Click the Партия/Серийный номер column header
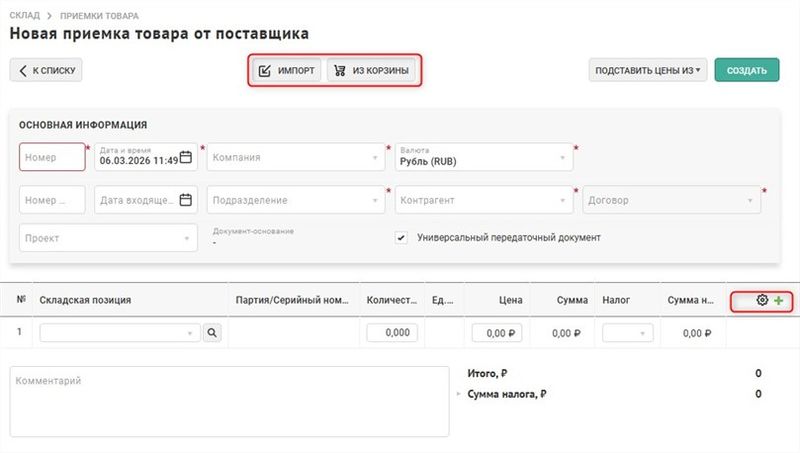 292,300
